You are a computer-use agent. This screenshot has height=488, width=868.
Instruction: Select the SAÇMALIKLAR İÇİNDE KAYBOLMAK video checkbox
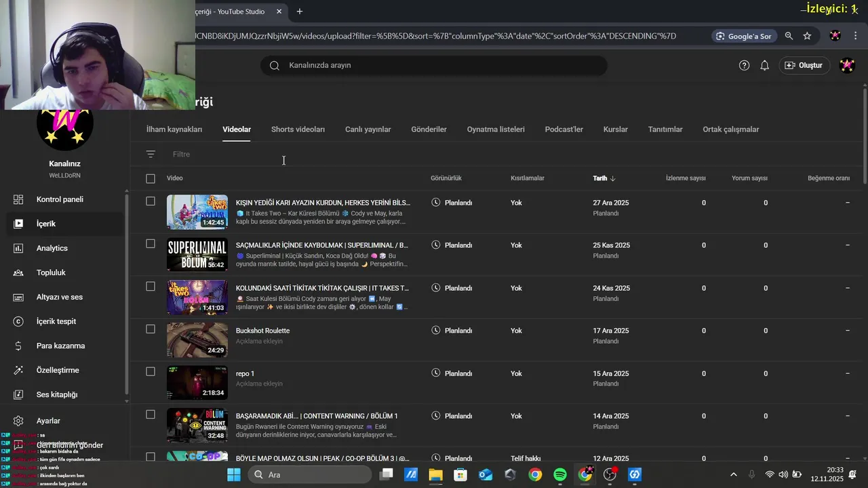click(151, 244)
